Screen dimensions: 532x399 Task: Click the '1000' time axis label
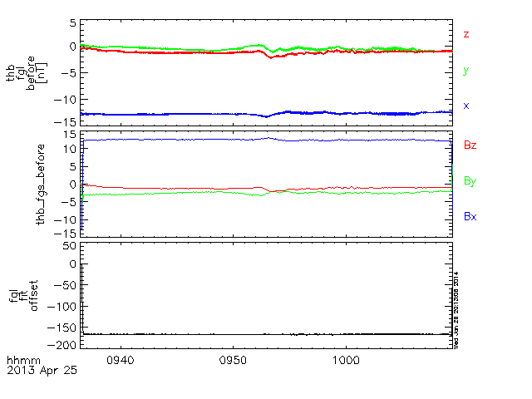(346, 360)
